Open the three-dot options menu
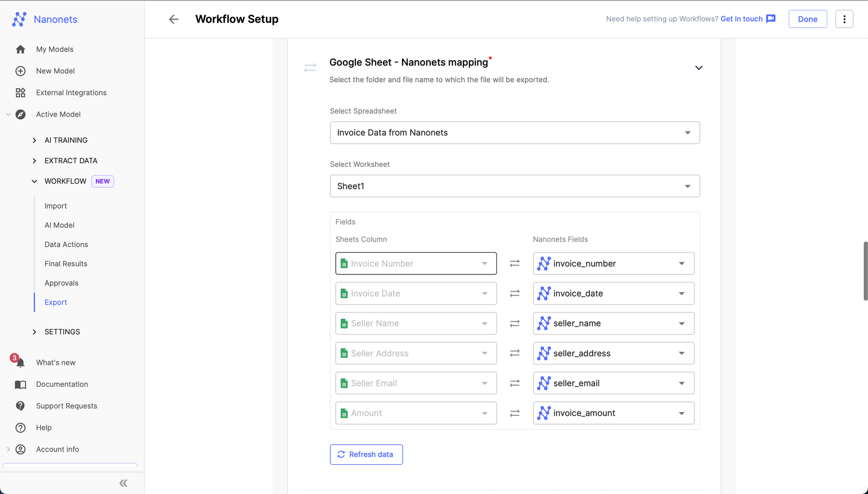 (844, 19)
